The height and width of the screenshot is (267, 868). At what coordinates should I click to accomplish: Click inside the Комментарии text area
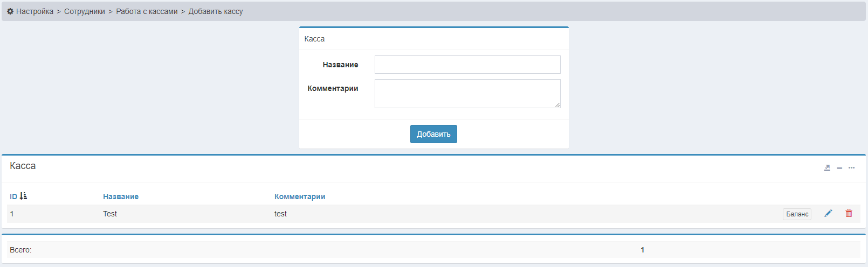[x=467, y=93]
